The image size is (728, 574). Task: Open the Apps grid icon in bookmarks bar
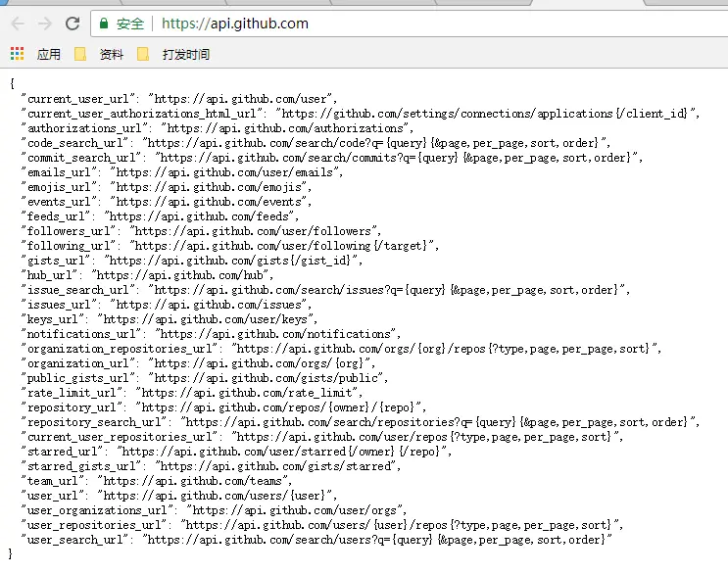[x=18, y=54]
